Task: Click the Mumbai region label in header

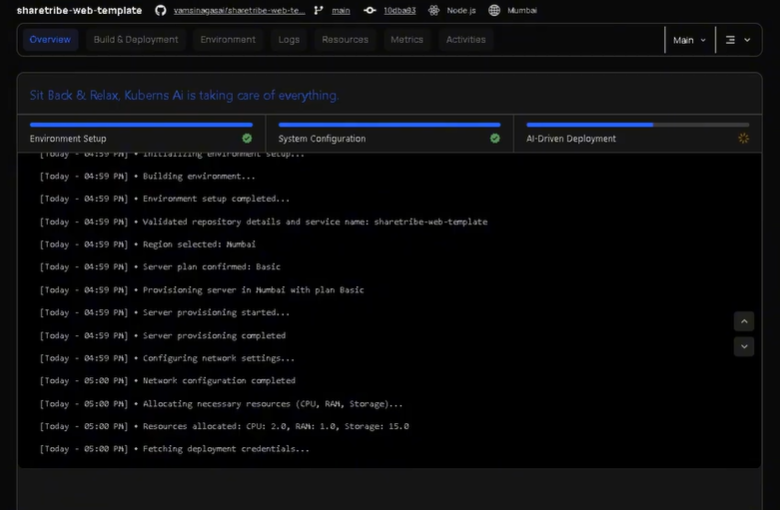Action: click(x=522, y=10)
